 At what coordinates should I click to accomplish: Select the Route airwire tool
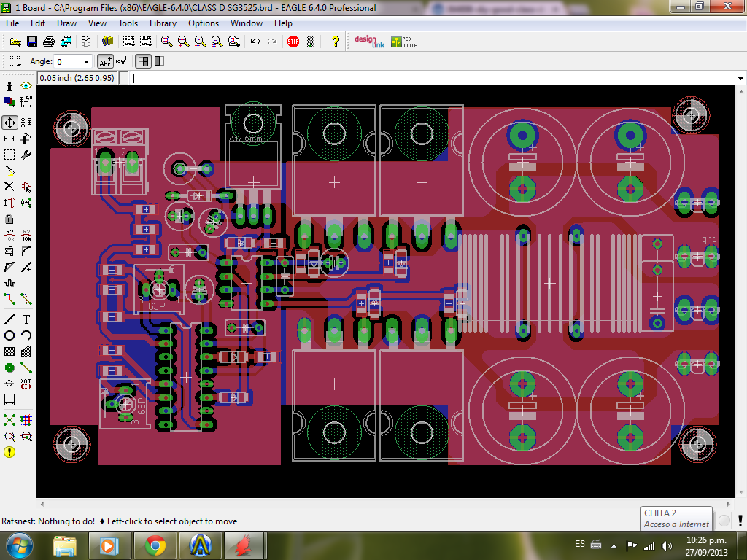pos(9,299)
